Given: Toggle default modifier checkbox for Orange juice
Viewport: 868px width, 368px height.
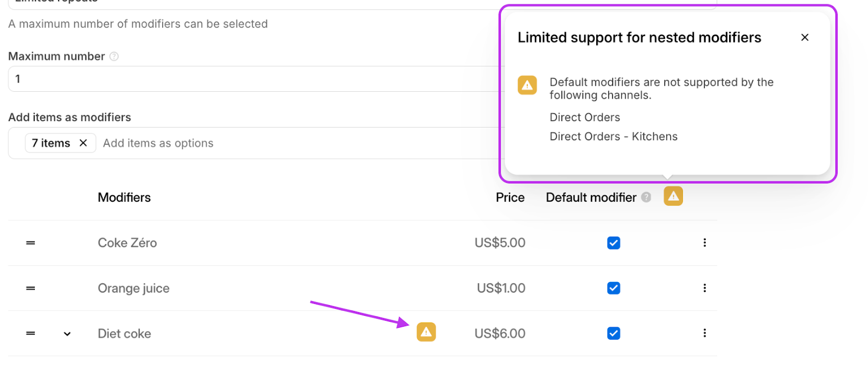Looking at the screenshot, I should click(614, 288).
